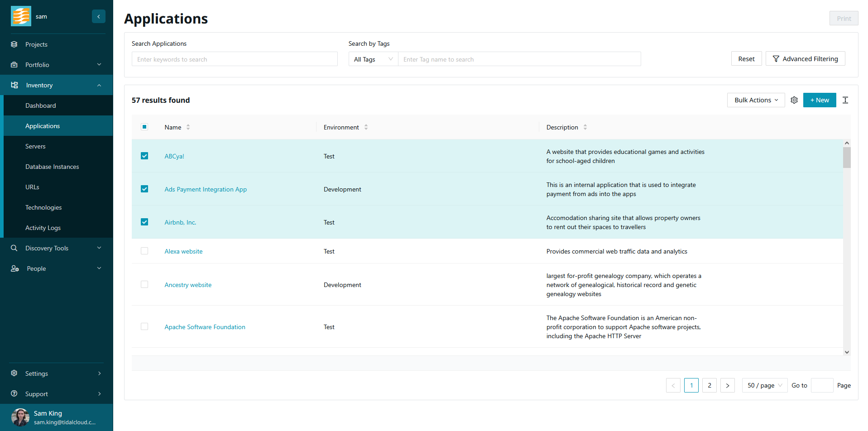Open Servers in the Inventory menu
The height and width of the screenshot is (431, 868).
point(35,146)
